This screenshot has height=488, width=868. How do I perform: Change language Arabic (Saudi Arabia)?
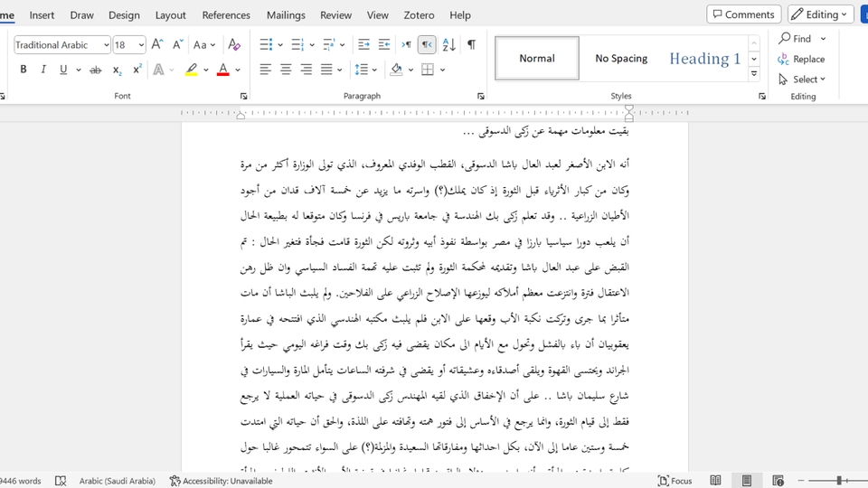[117, 481]
